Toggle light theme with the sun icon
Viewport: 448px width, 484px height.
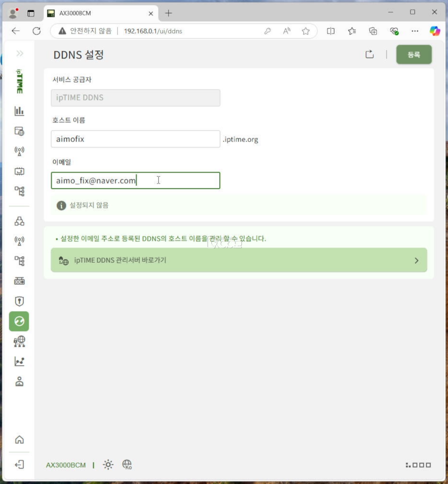coord(108,465)
